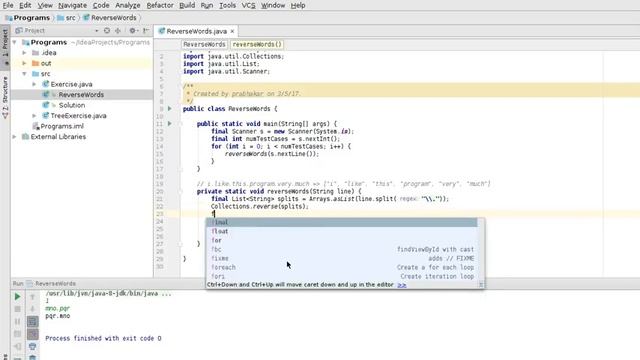Choose 'final' in the completion popup
Image resolution: width=640 pixels, height=360 pixels.
click(342, 222)
